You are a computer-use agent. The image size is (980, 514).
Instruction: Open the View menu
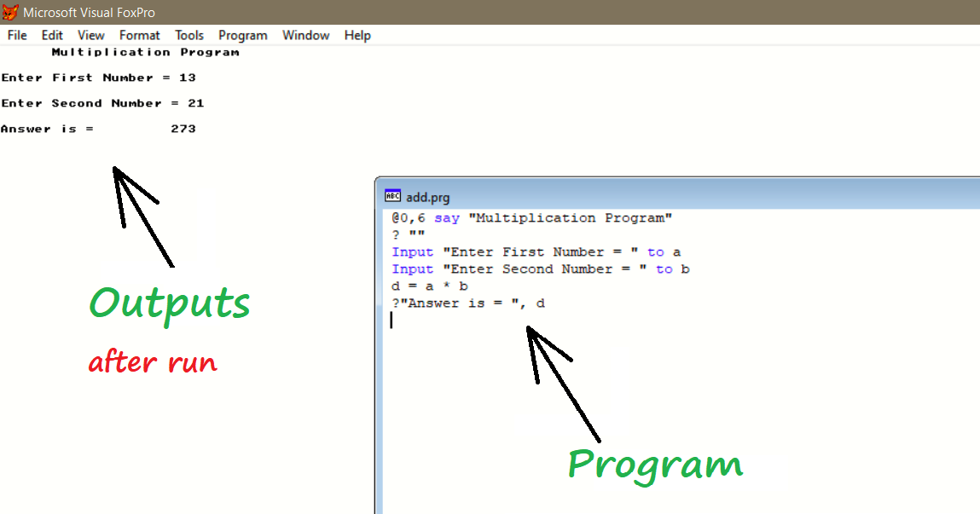90,35
